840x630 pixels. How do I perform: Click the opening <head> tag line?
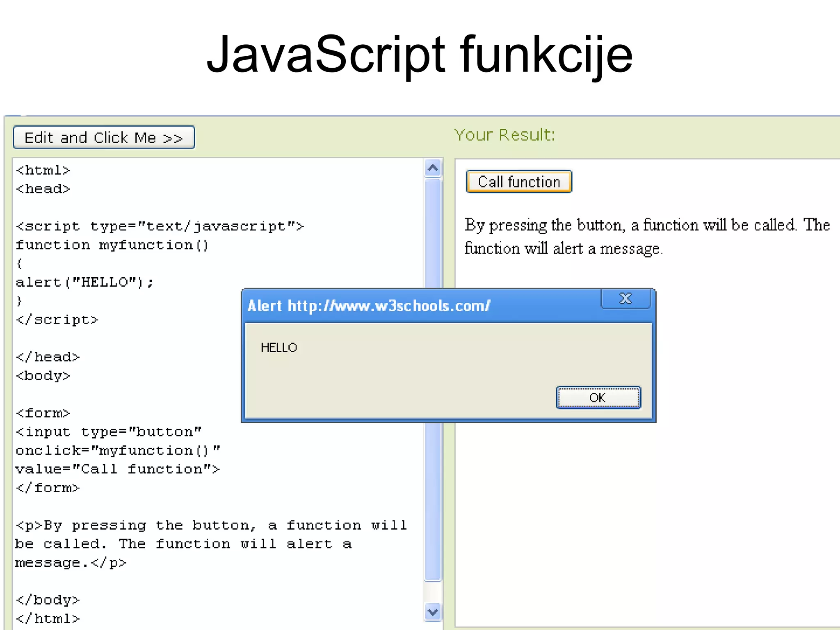click(43, 189)
